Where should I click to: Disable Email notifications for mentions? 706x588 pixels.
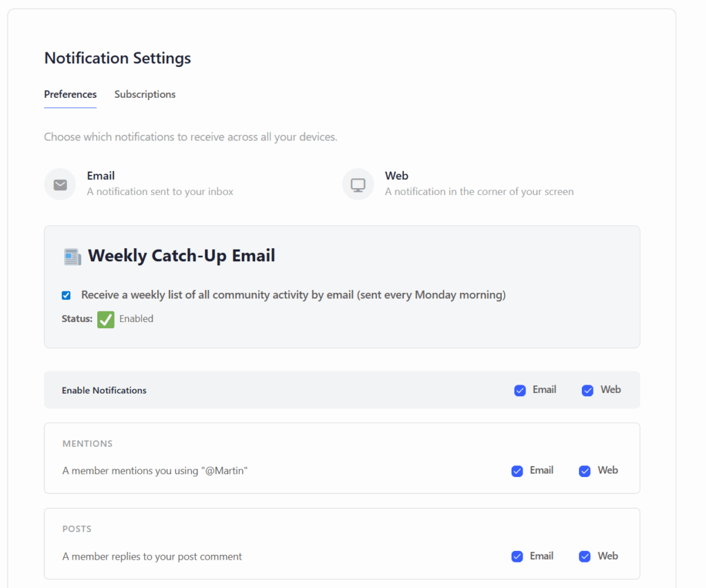[x=517, y=472]
